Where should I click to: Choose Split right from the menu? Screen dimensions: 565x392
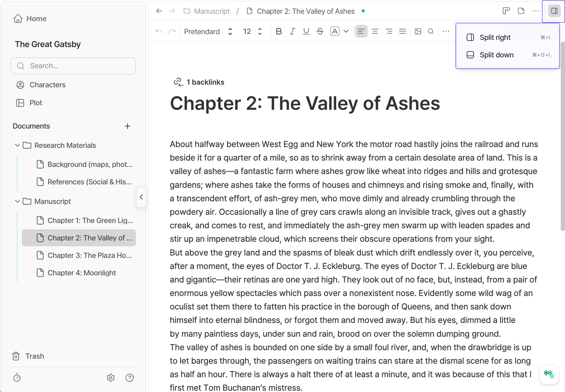pyautogui.click(x=508, y=38)
